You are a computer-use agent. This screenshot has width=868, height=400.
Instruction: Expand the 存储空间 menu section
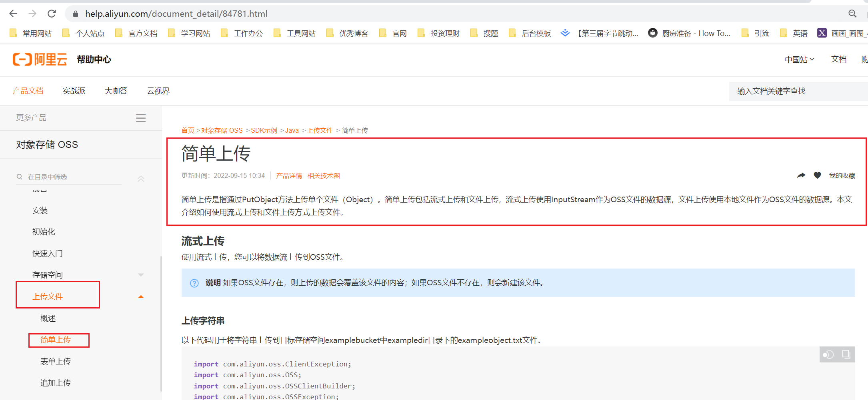pos(141,275)
